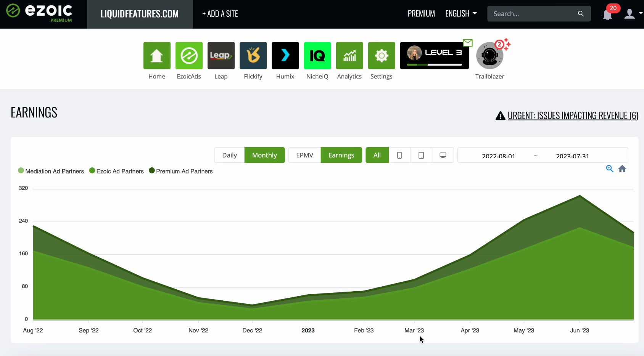Select All devices filter
The height and width of the screenshot is (356, 644).
[x=377, y=155]
